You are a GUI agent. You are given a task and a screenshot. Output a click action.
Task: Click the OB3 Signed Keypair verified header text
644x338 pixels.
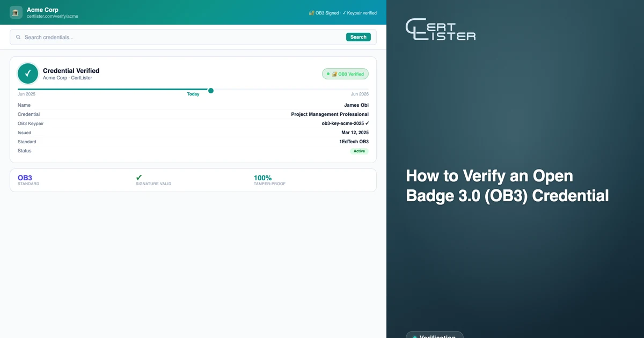[x=342, y=13]
